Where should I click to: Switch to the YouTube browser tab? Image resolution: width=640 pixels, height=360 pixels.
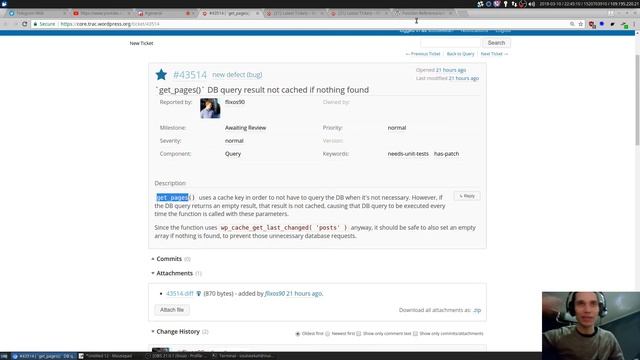[x=102, y=13]
